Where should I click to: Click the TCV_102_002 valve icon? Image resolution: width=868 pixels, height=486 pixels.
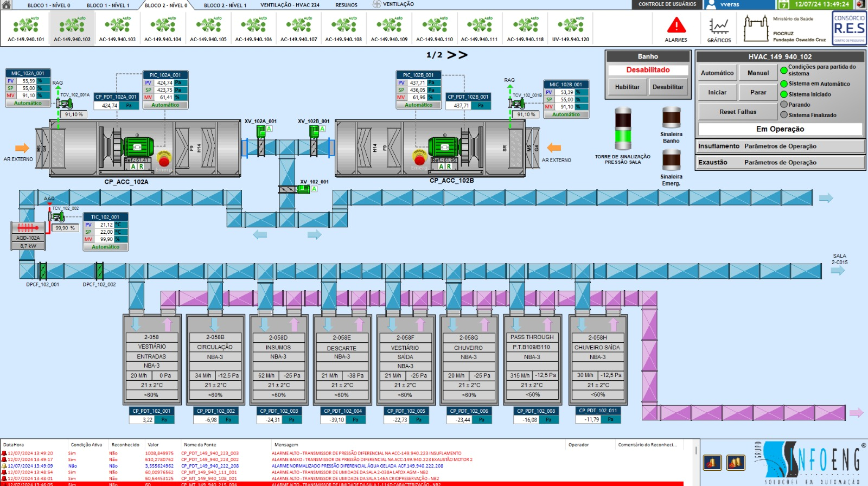(56, 216)
